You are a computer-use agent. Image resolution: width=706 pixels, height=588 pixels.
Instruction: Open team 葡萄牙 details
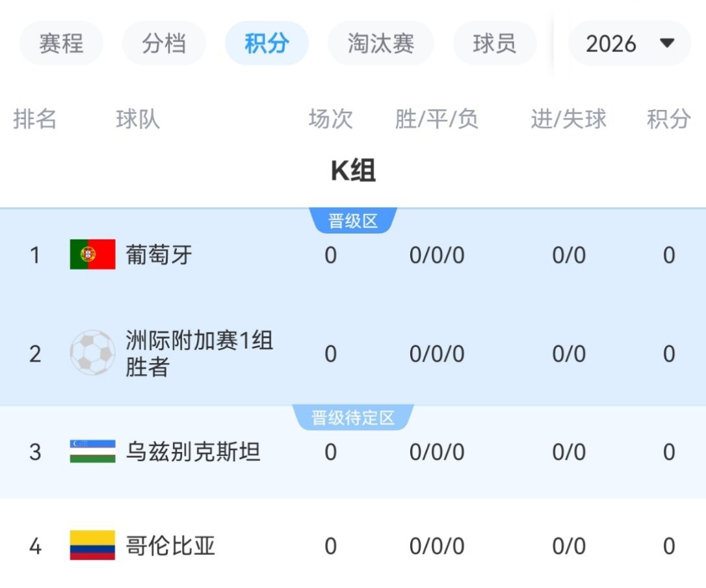159,255
